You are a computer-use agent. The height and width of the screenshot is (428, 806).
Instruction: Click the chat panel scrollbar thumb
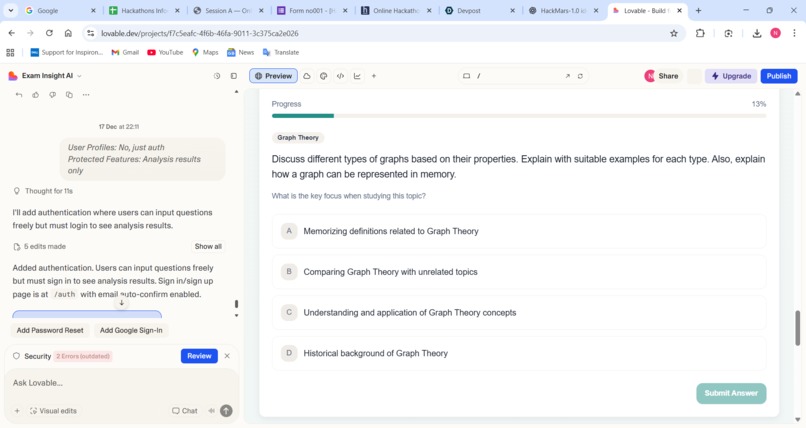coord(236,304)
